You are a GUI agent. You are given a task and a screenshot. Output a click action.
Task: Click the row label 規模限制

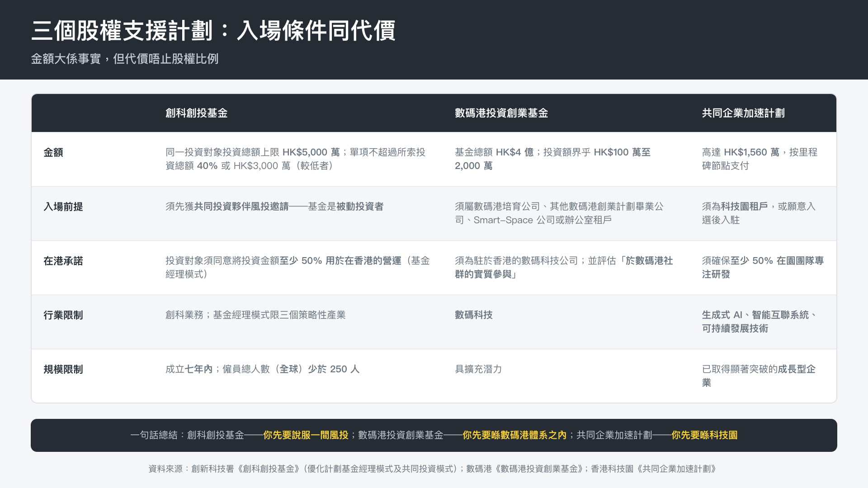click(x=63, y=369)
